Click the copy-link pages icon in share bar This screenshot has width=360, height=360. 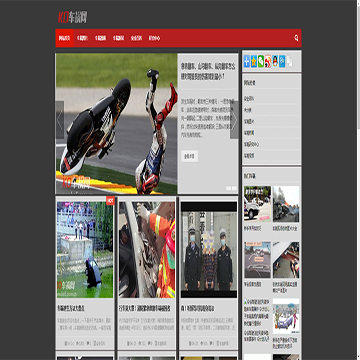[x=289, y=61]
